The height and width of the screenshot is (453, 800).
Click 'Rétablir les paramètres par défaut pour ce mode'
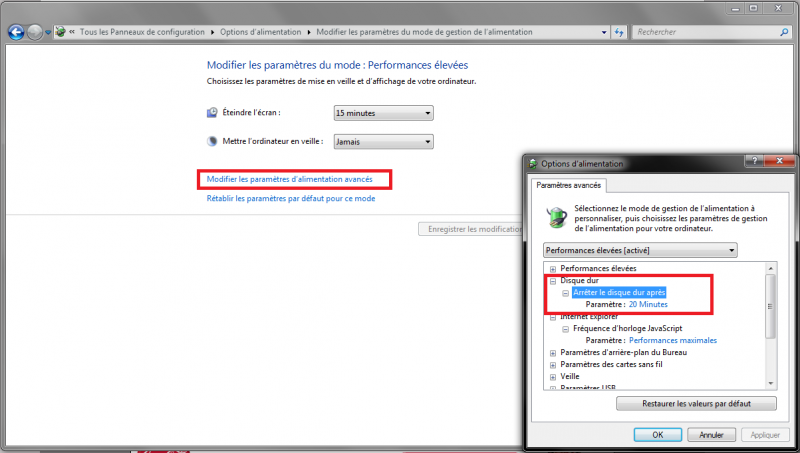point(291,198)
